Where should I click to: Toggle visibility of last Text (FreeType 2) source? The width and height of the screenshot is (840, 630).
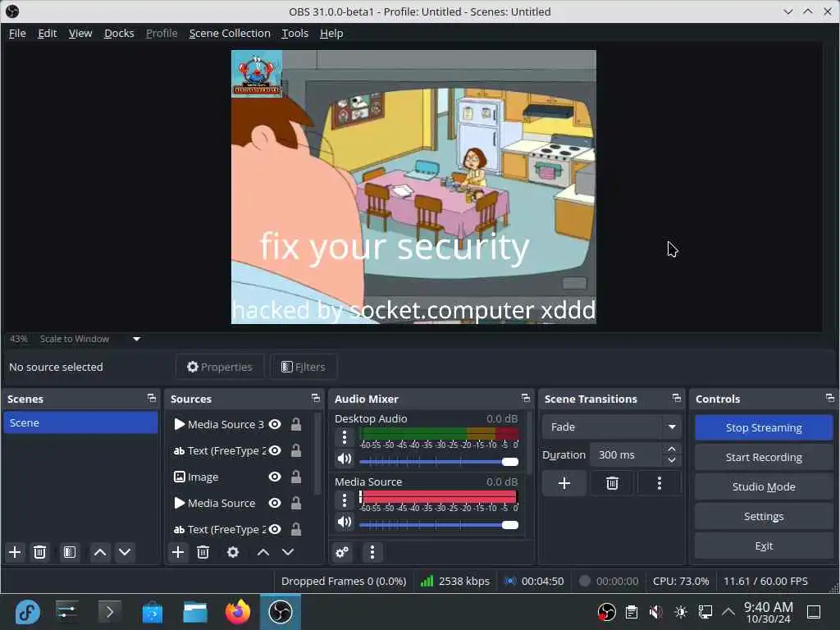pos(275,529)
